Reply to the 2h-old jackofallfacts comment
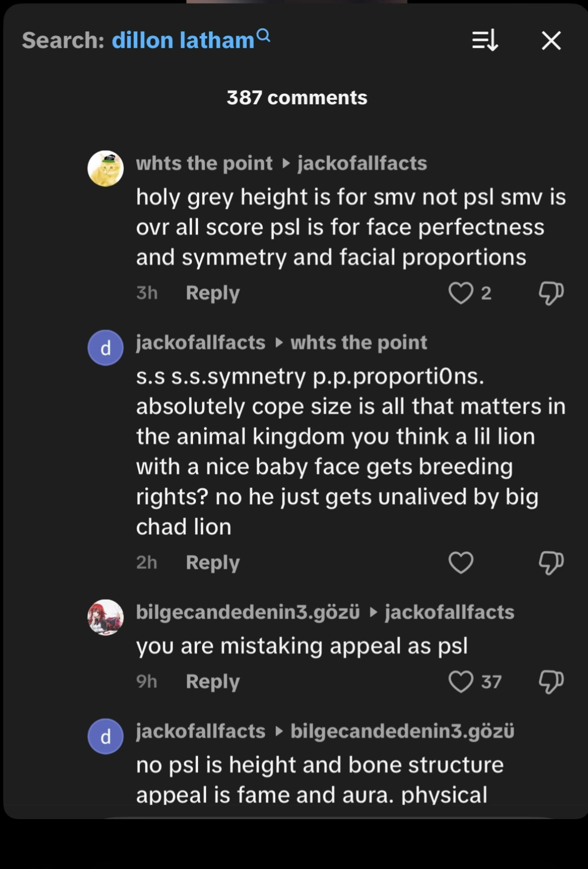The width and height of the screenshot is (588, 869). [212, 563]
